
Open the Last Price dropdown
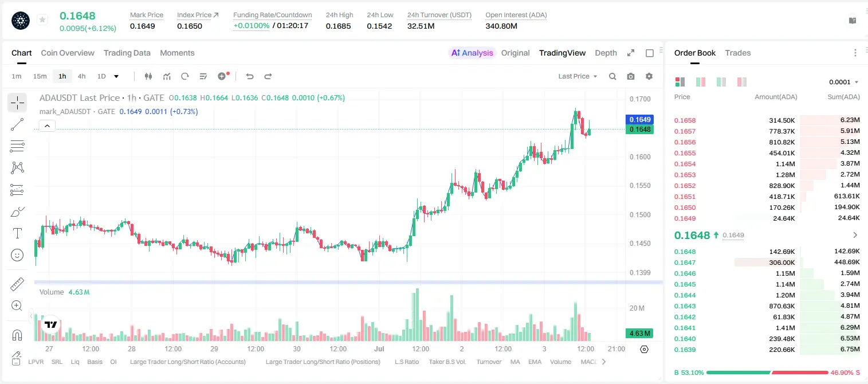click(578, 76)
